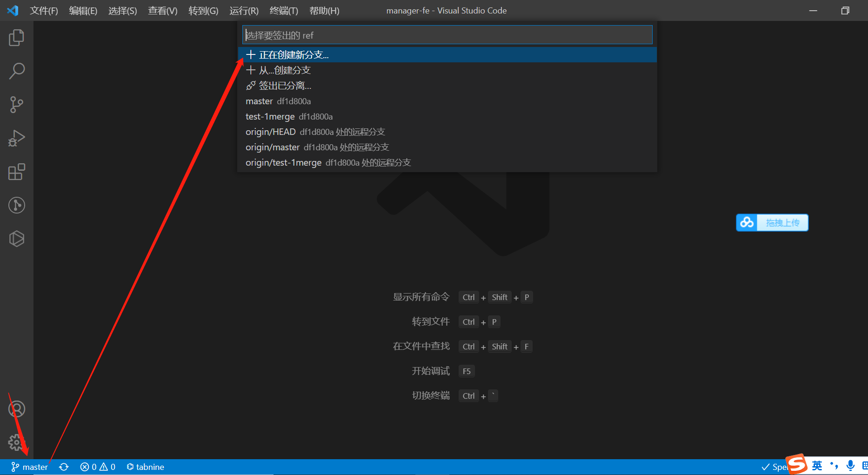Viewport: 868px width, 475px height.
Task: Focus the 选择要签出的 ref input field
Action: tap(447, 35)
